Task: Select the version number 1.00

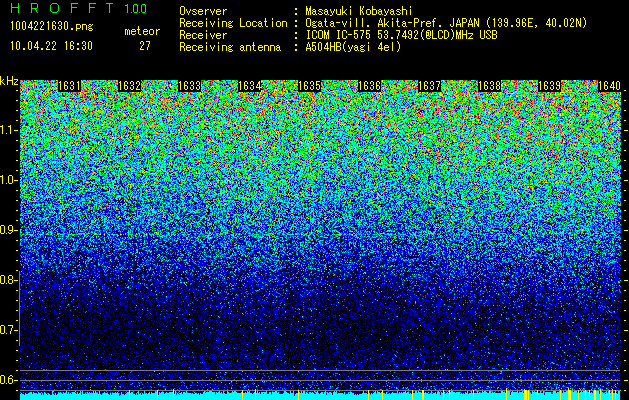Action: tap(135, 9)
